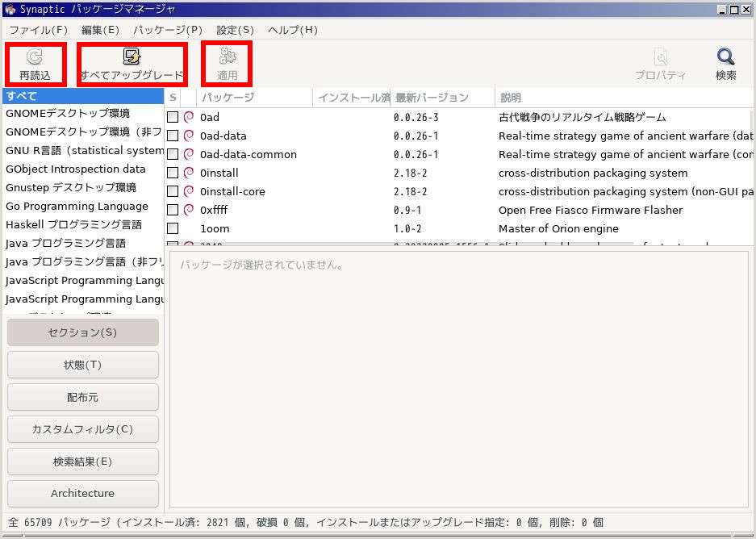The width and height of the screenshot is (756, 539).
Task: Select the package name 0ad
Action: coord(210,117)
